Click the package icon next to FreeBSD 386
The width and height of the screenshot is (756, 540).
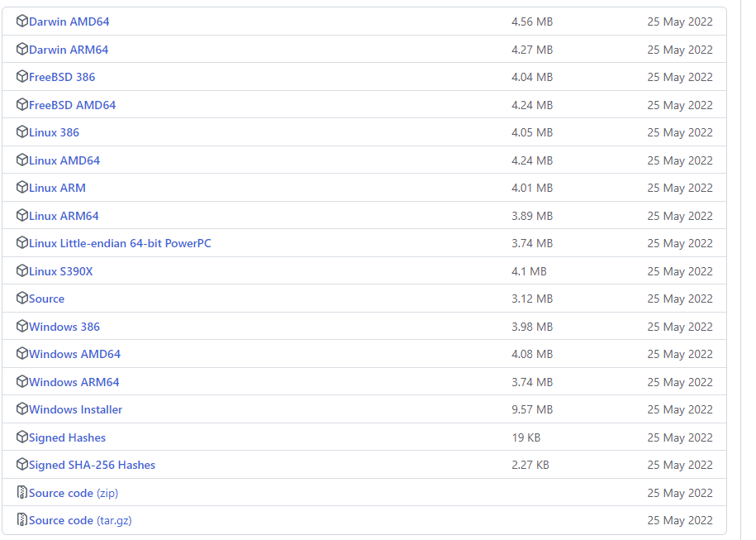pyautogui.click(x=21, y=76)
